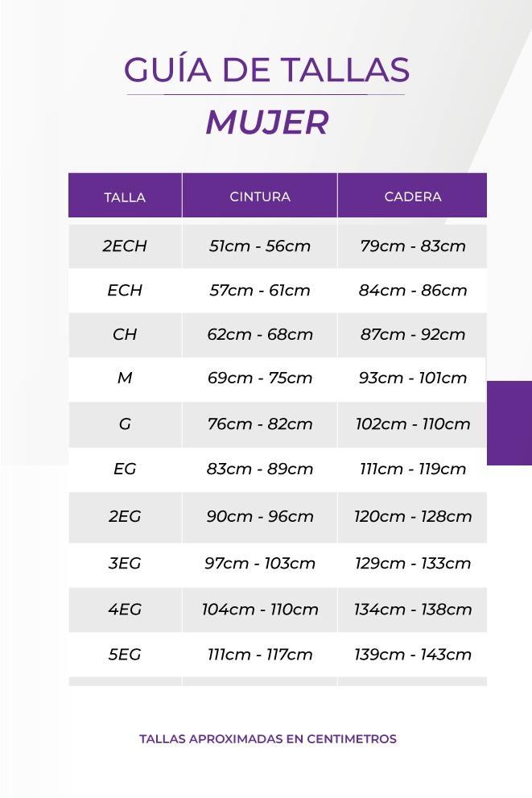Screen dimensions: 532x798
Task: Click waist range 69cm - 75cm
Action: 260,378
